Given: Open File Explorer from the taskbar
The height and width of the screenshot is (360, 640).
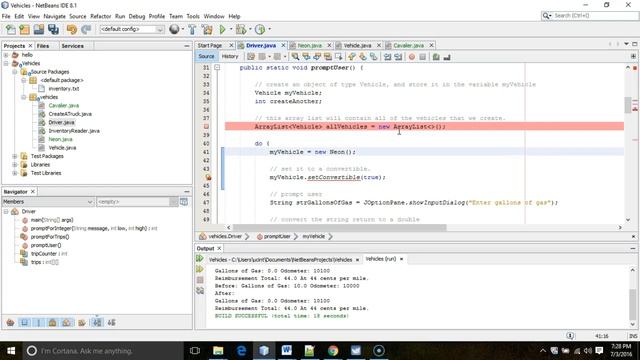Looking at the screenshot, I should click(x=218, y=351).
